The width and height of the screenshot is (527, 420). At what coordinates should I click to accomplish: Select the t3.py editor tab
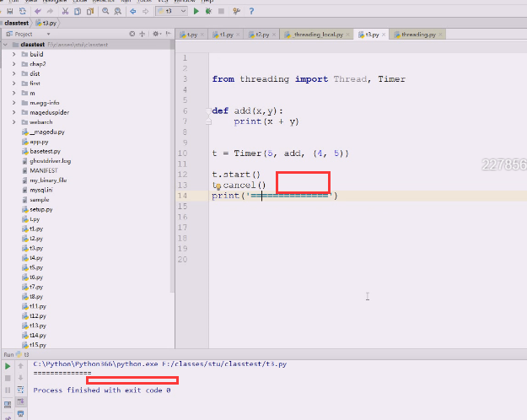(372, 35)
